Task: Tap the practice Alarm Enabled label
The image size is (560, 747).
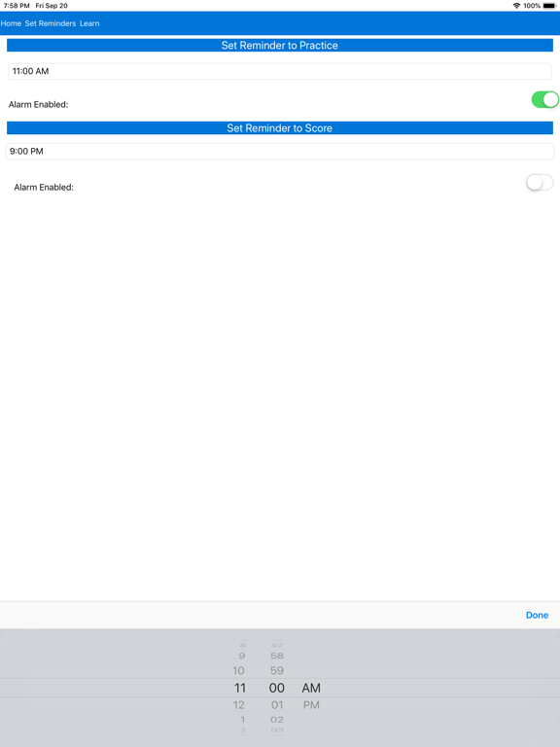Action: [x=39, y=105]
